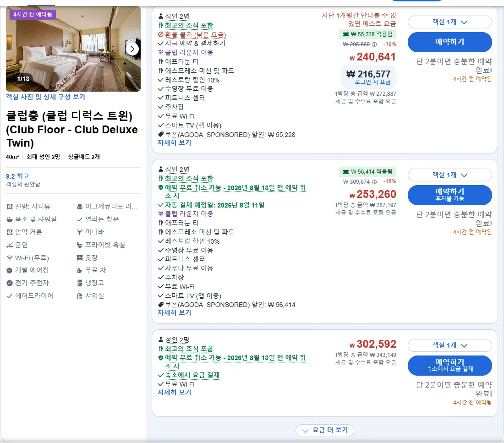Expand 자세히 보기 in the ₩253,260 offer
The height and width of the screenshot is (443, 504).
click(174, 312)
